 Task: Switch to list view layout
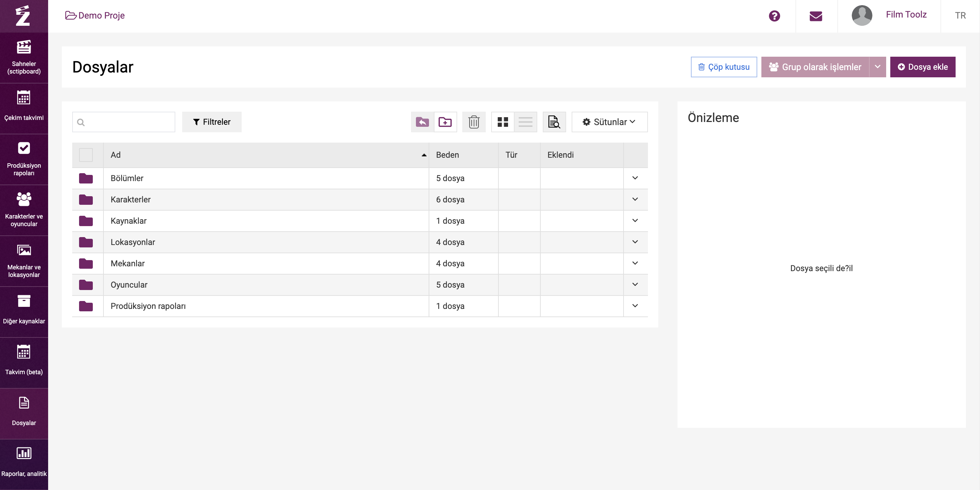click(x=525, y=122)
